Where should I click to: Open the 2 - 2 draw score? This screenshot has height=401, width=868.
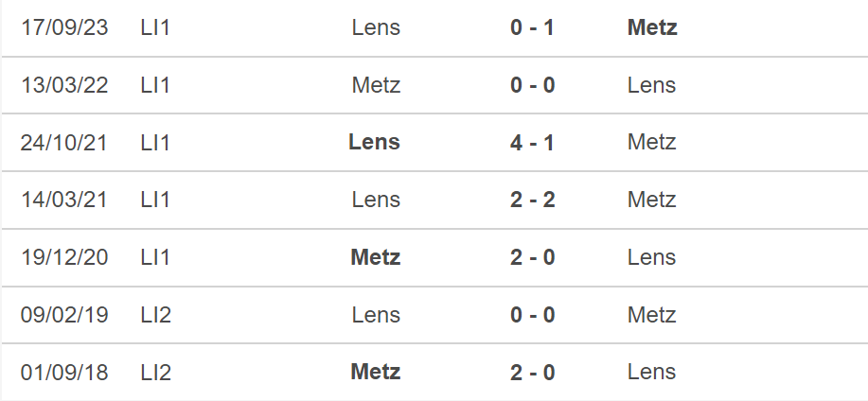click(532, 200)
